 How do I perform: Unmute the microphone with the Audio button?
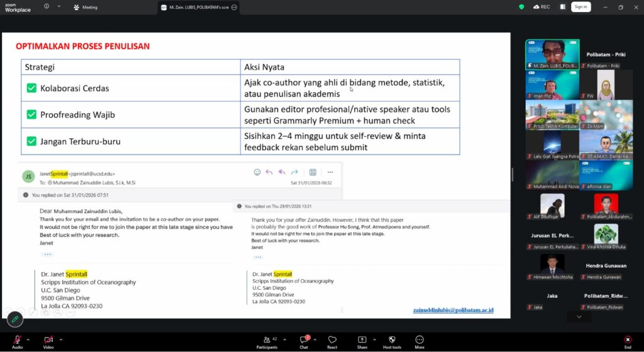17,340
